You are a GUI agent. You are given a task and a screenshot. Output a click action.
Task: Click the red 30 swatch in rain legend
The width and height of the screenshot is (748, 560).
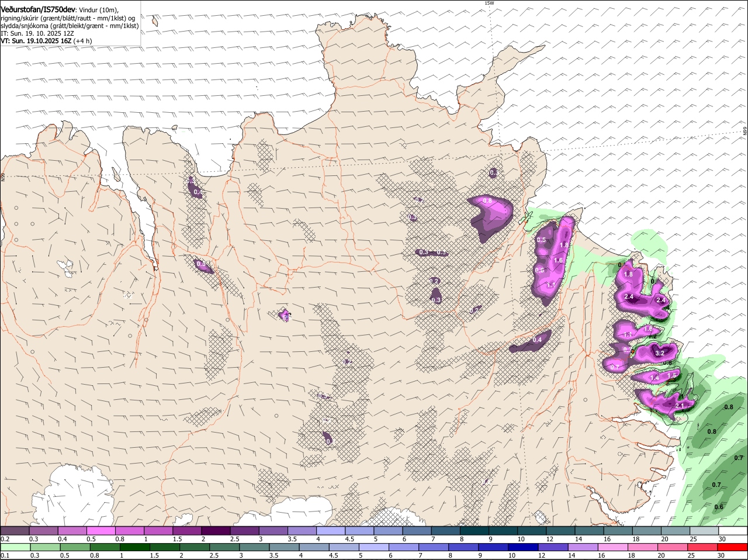coord(732,547)
